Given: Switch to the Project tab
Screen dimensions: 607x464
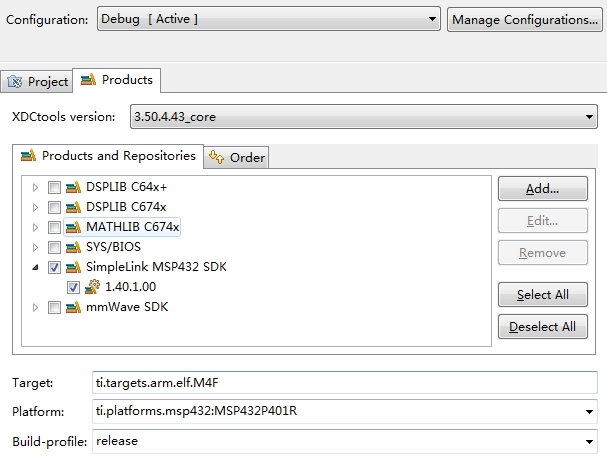Looking at the screenshot, I should (x=37, y=82).
